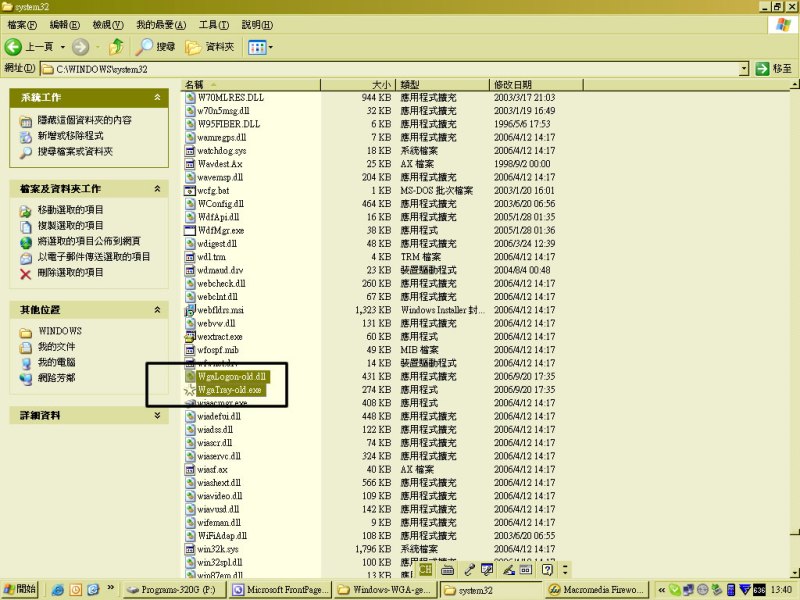Toggle the Folders (資料夾) pane button
This screenshot has width=800, height=600.
[x=210, y=47]
